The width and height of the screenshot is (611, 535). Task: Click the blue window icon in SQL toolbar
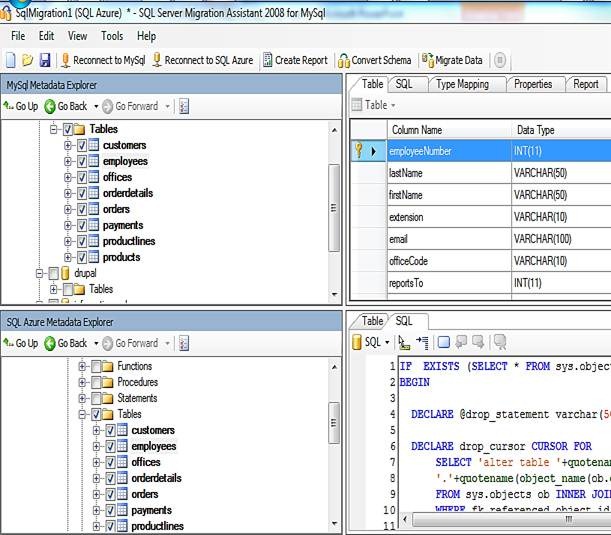point(443,343)
